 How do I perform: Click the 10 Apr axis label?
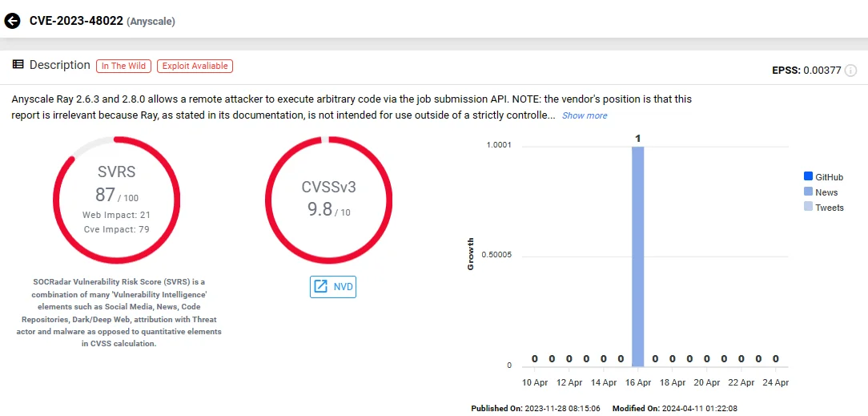[535, 383]
